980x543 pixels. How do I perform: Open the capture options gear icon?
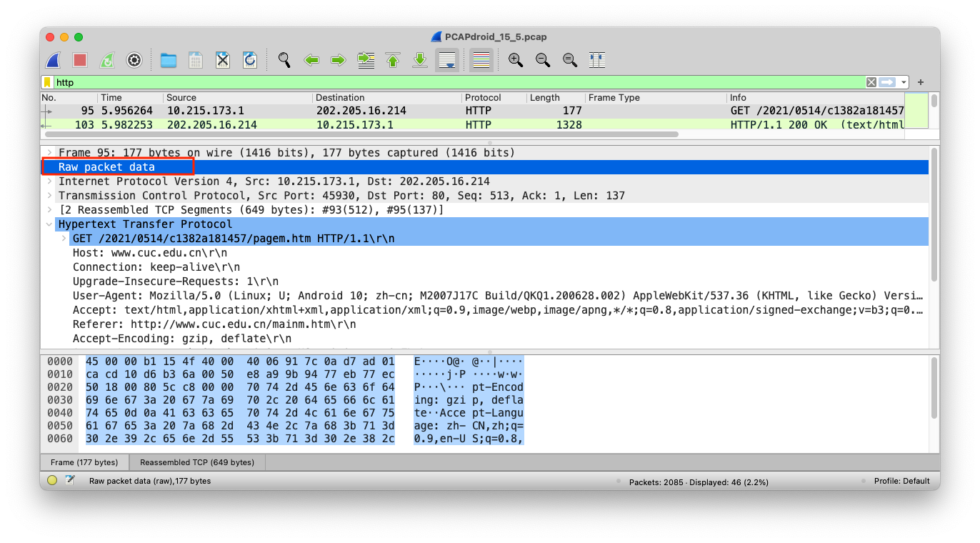tap(134, 60)
